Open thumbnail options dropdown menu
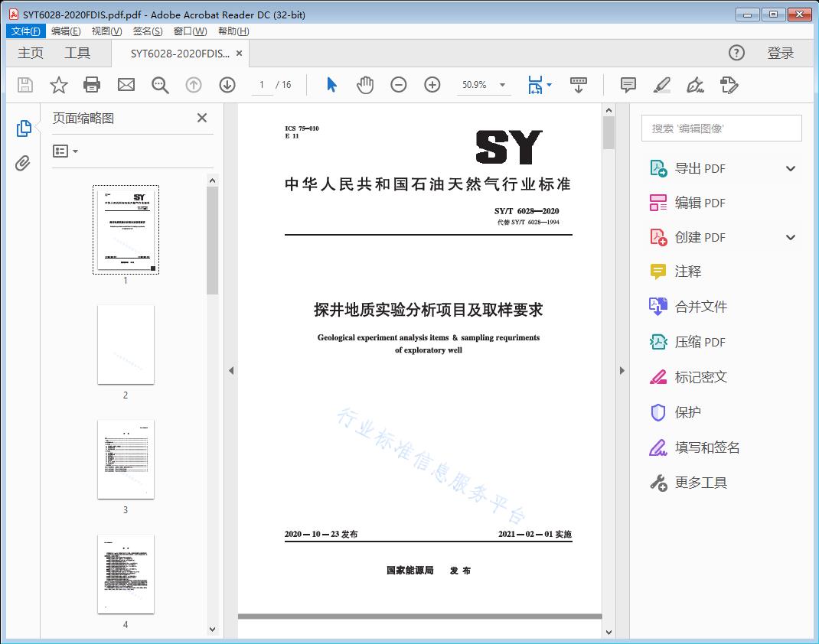Viewport: 819px width, 644px height. [66, 151]
